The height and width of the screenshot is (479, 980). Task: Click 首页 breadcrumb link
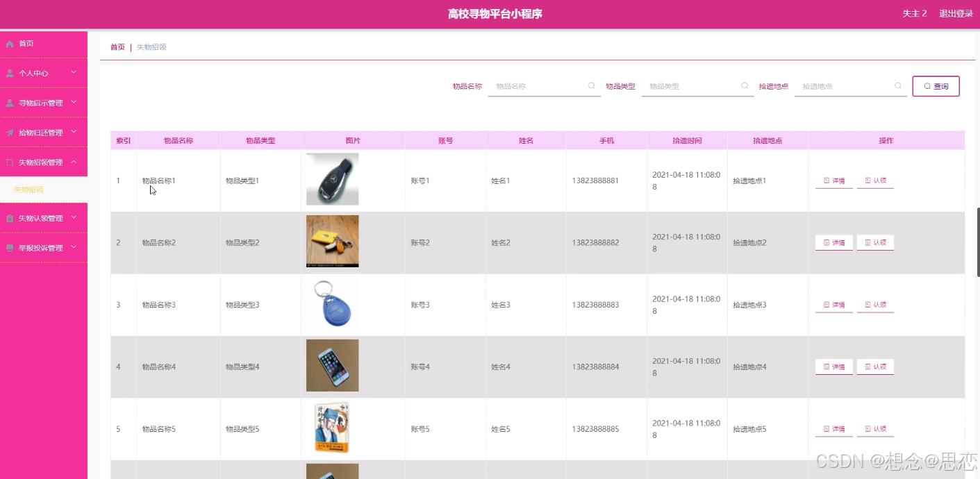(x=117, y=47)
